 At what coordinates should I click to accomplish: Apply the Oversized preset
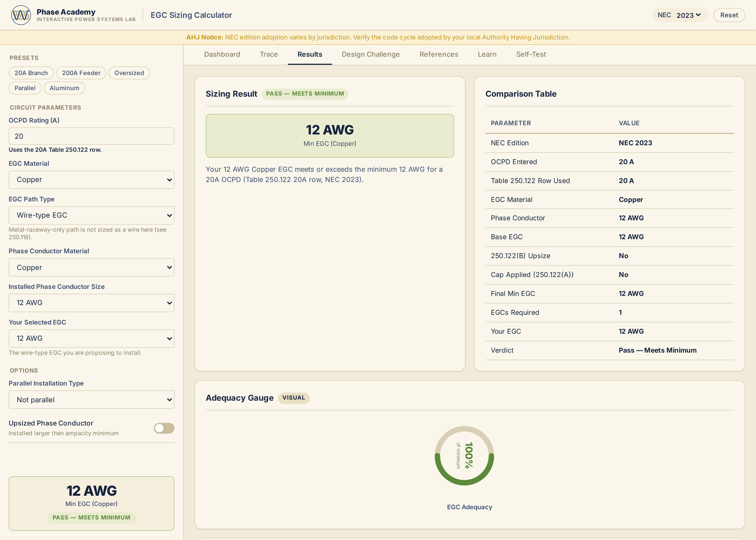click(129, 73)
